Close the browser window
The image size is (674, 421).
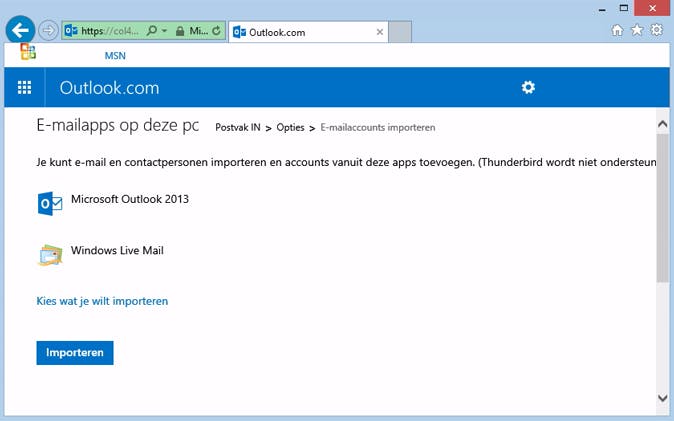(652, 8)
